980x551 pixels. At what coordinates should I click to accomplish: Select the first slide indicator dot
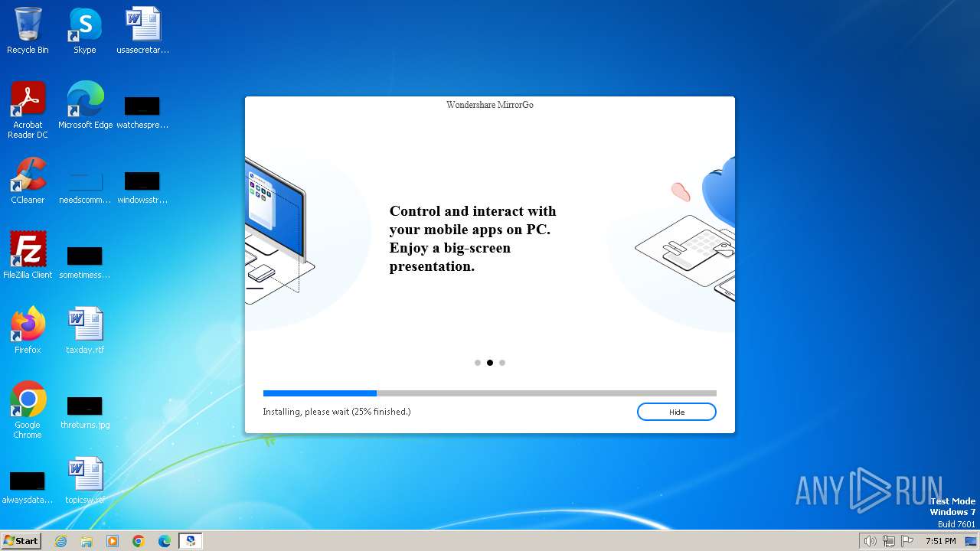point(478,363)
